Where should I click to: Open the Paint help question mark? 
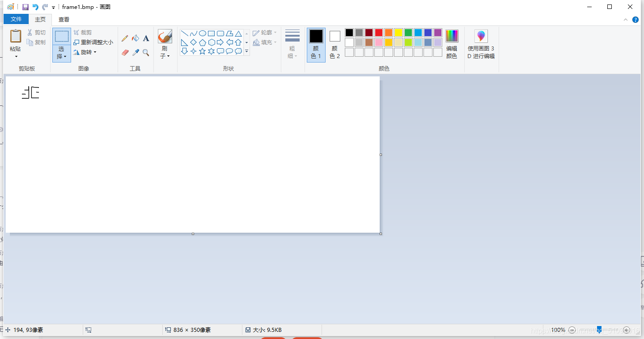click(x=636, y=20)
